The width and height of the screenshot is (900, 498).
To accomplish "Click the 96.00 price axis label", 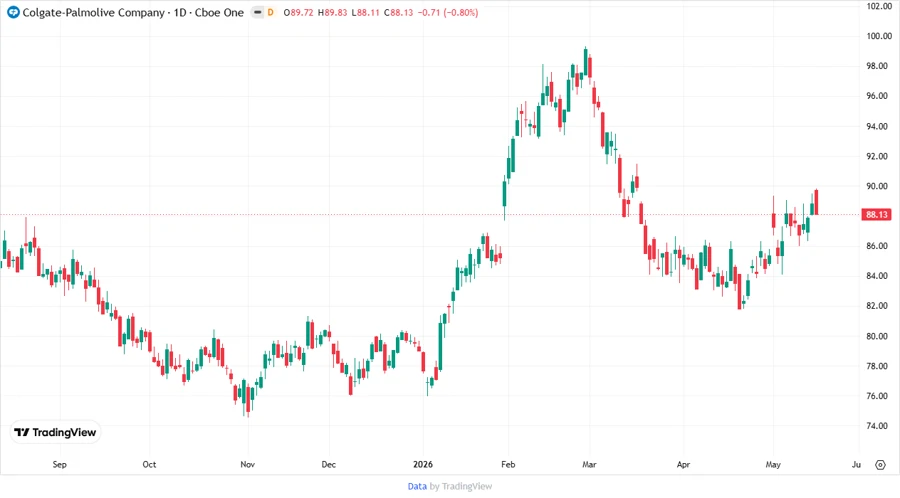I will click(879, 96).
